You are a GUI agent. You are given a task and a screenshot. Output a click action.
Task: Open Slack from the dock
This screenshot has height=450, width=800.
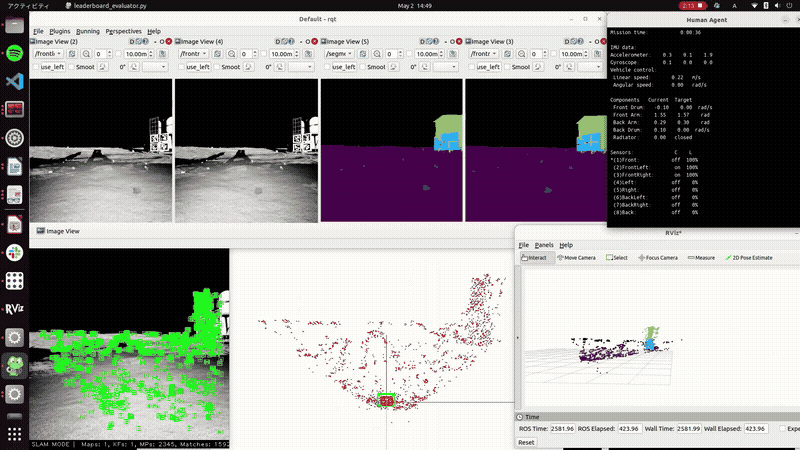[x=14, y=252]
